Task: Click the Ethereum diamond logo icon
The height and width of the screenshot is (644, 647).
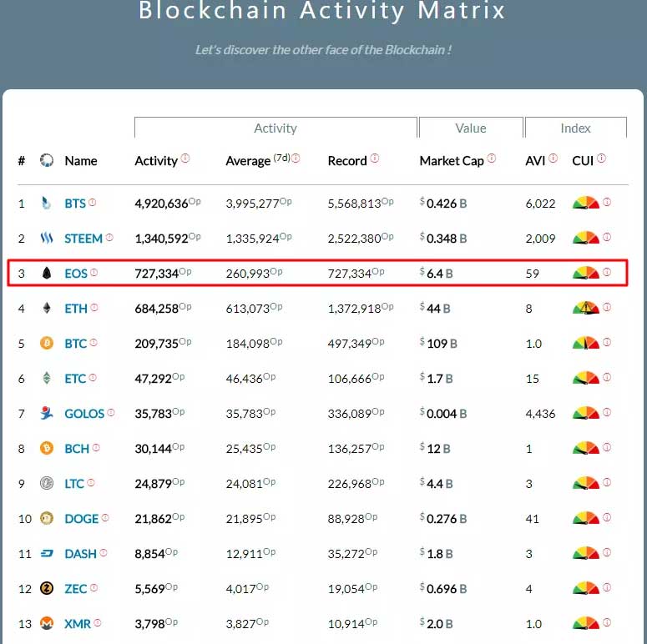Action: tap(46, 308)
